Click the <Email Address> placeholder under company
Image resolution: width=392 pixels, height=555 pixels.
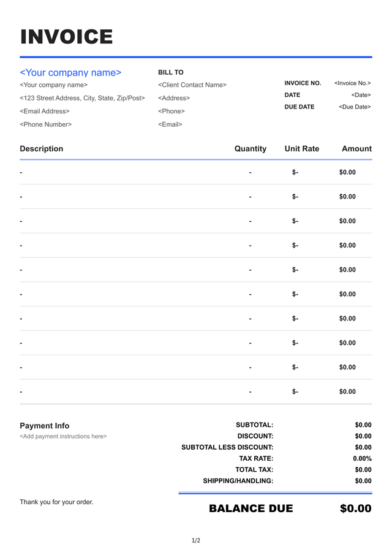click(x=45, y=111)
